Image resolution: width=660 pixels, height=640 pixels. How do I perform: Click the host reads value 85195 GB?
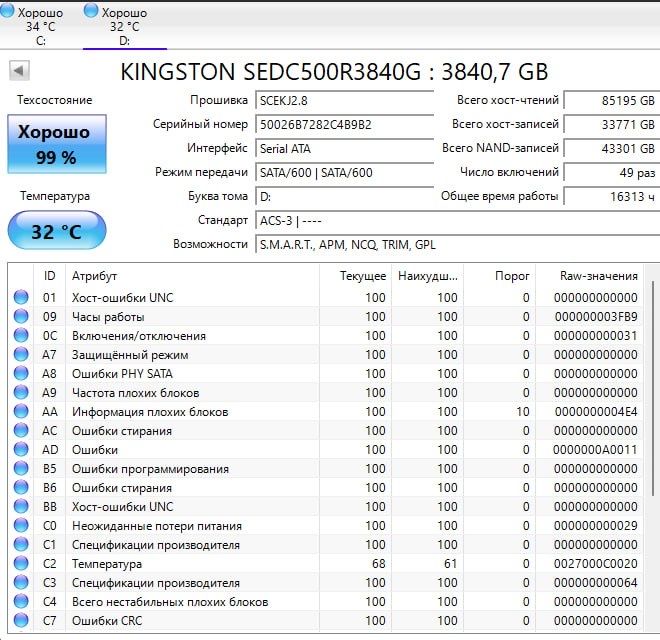point(612,101)
